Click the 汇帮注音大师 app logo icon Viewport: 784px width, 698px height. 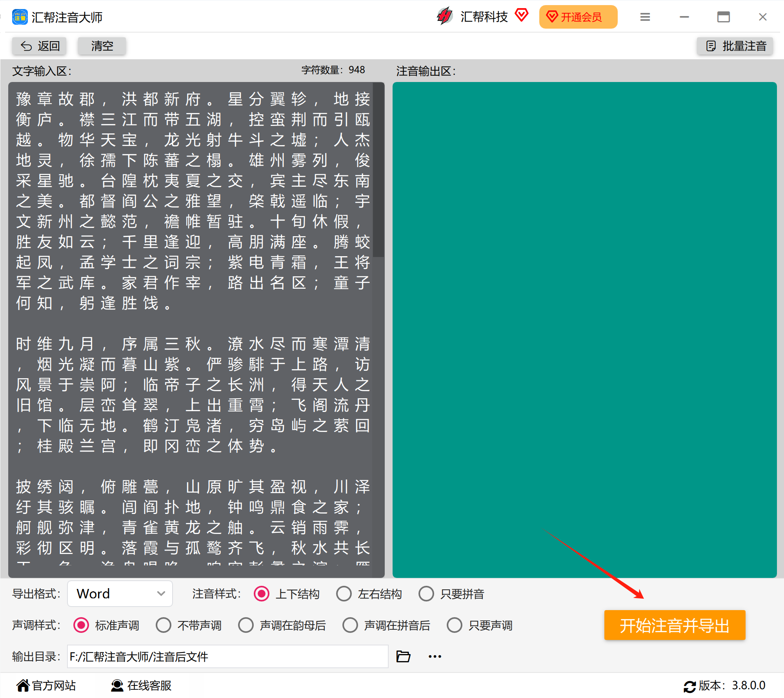(20, 17)
